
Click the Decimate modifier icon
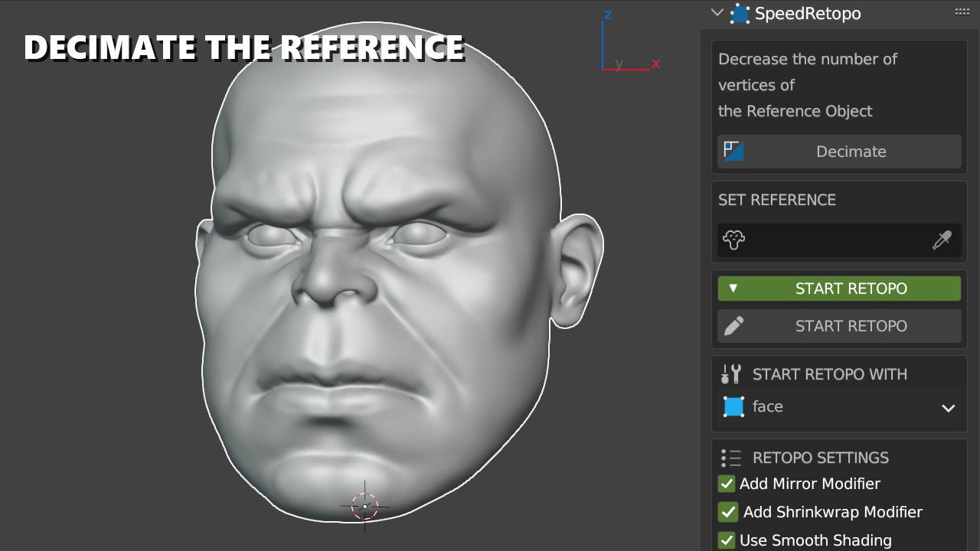point(734,151)
